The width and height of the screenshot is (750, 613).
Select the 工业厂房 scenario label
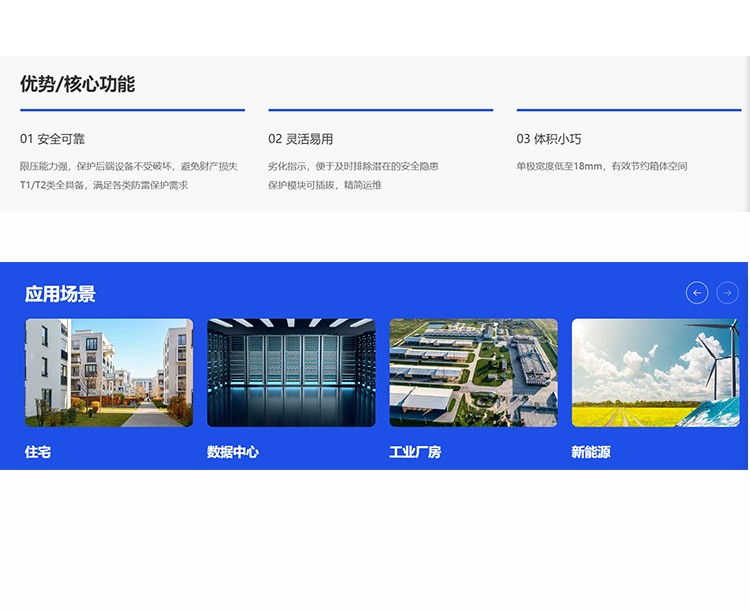[x=415, y=452]
